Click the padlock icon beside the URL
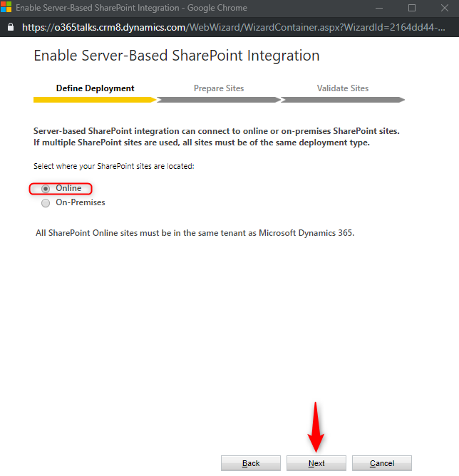The image size is (459, 476). pos(10,27)
